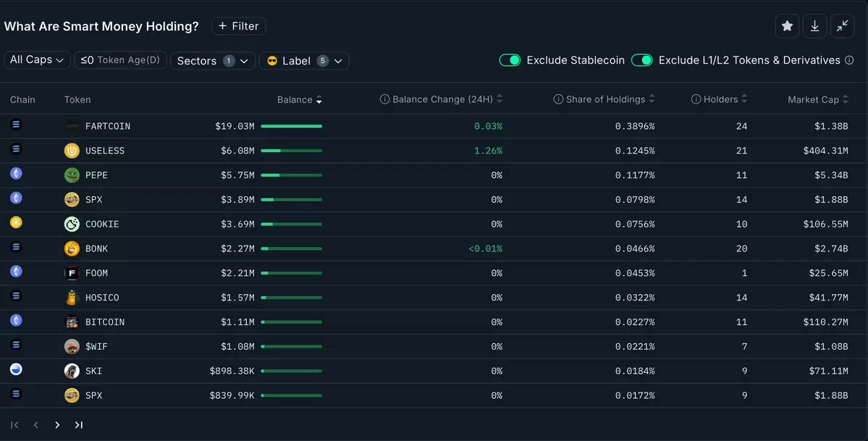868x441 pixels.
Task: Click Solana chain icon in FARTCOIN row
Action: click(x=16, y=124)
